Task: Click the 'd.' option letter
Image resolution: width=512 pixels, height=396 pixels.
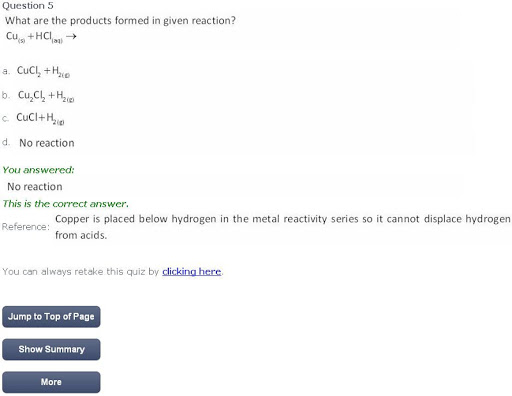Action: [x=6, y=142]
